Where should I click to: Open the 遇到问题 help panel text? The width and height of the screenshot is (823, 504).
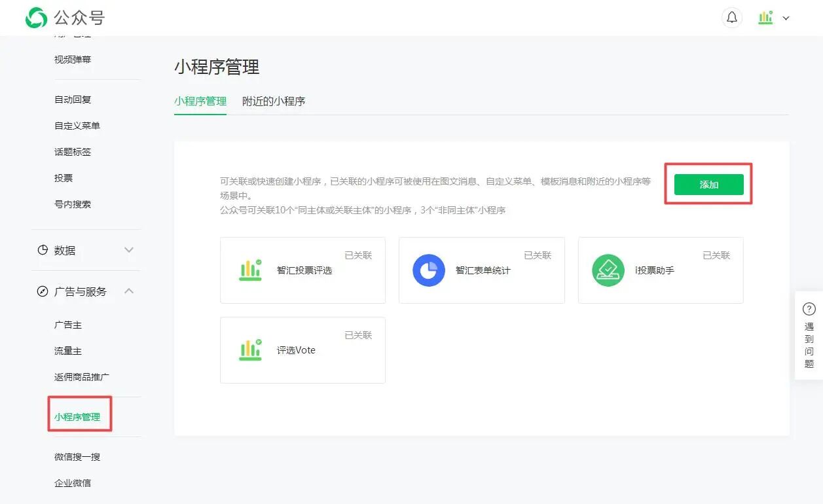[809, 345]
